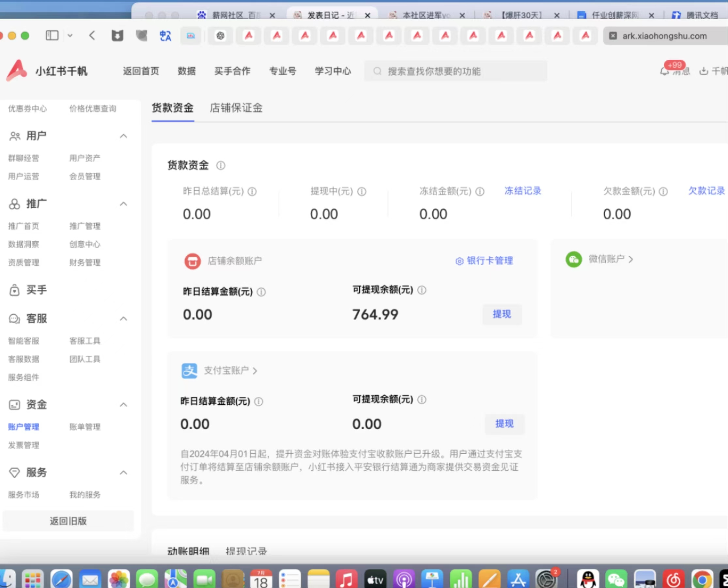Viewport: 728px width, 588px height.
Task: Click the blue Alipay account icon
Action: click(x=189, y=370)
